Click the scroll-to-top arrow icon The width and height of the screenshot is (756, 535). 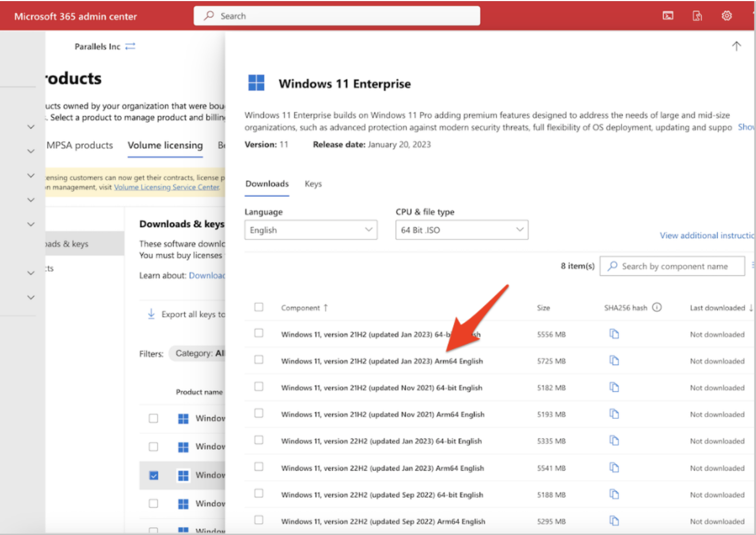click(x=736, y=46)
